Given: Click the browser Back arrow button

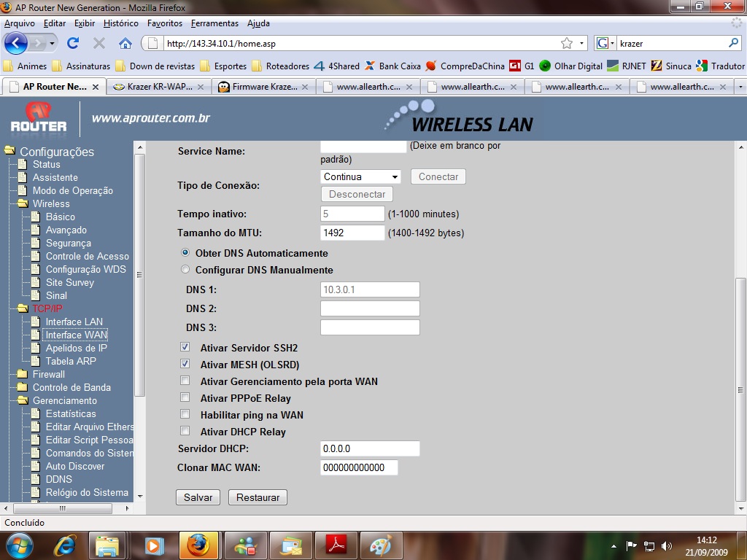Looking at the screenshot, I should tap(16, 43).
